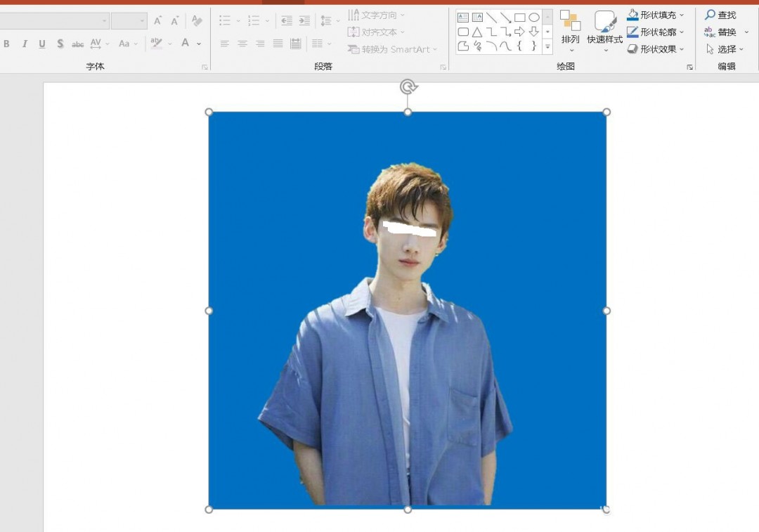Screen dimensions: 759x532
Task: Choose the right arrow shape
Action: point(519,32)
